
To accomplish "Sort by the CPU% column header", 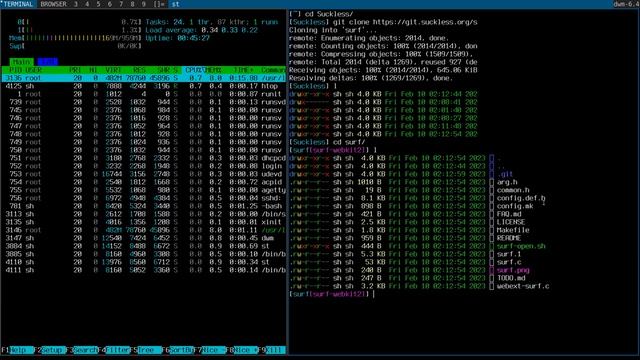I will pos(194,70).
